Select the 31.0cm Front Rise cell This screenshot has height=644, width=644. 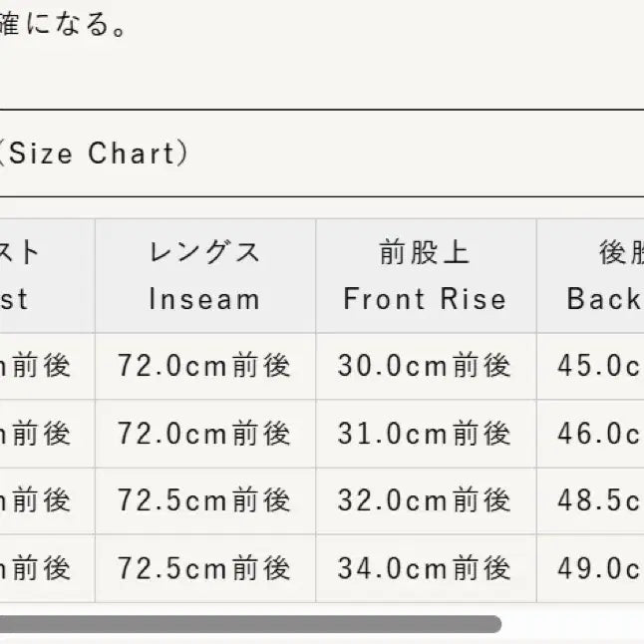click(x=425, y=434)
